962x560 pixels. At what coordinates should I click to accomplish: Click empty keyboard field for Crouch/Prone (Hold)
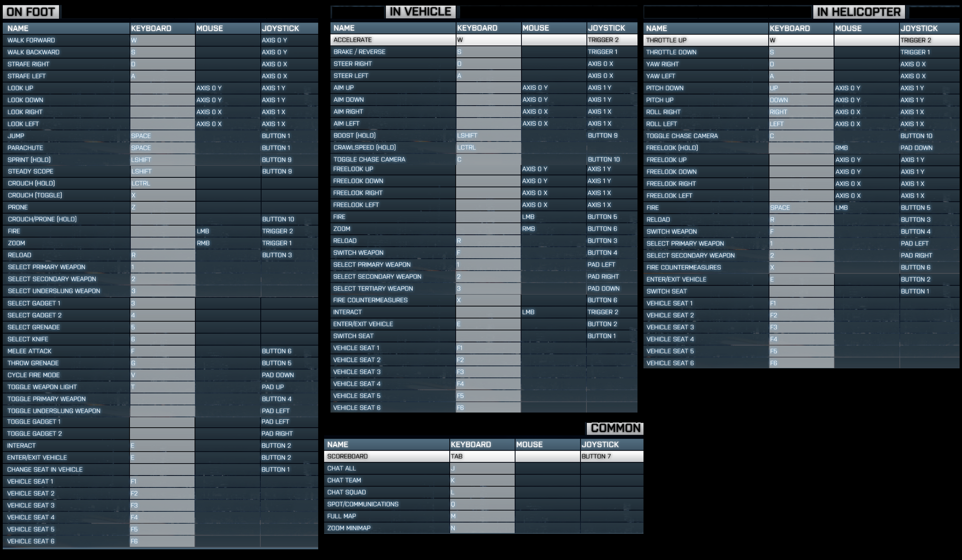tap(162, 219)
